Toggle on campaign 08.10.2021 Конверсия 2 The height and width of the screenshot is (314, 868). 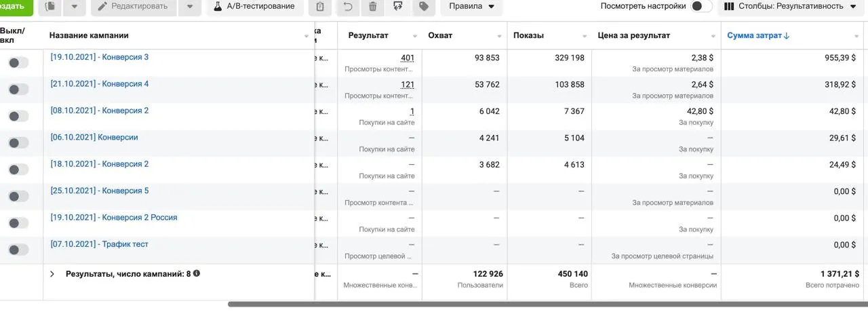coord(18,116)
